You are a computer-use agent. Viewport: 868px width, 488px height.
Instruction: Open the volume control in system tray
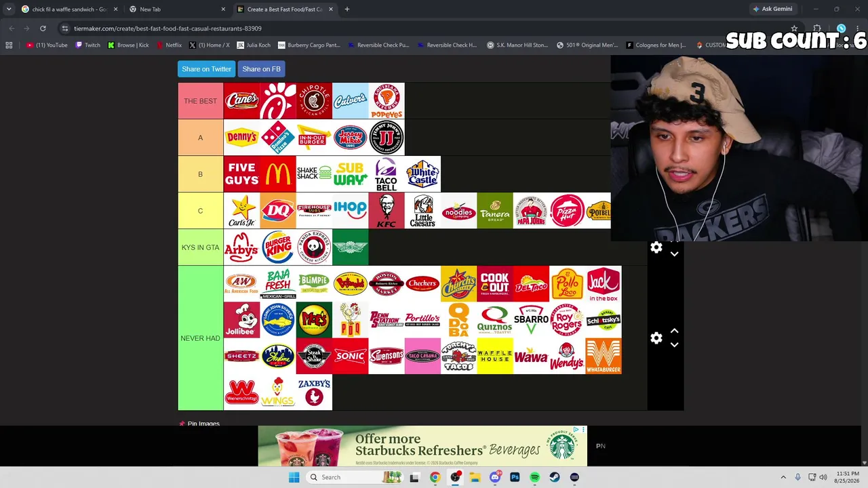(823, 477)
